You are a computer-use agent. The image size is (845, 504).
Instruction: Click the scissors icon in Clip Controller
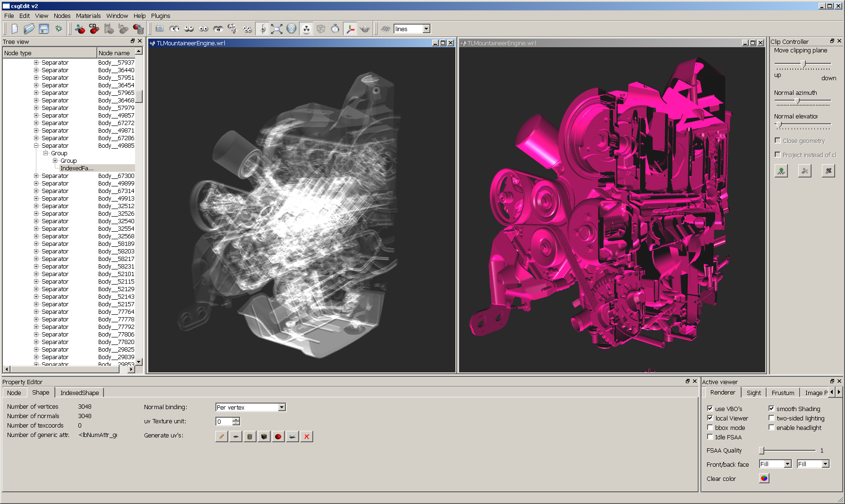click(x=804, y=171)
